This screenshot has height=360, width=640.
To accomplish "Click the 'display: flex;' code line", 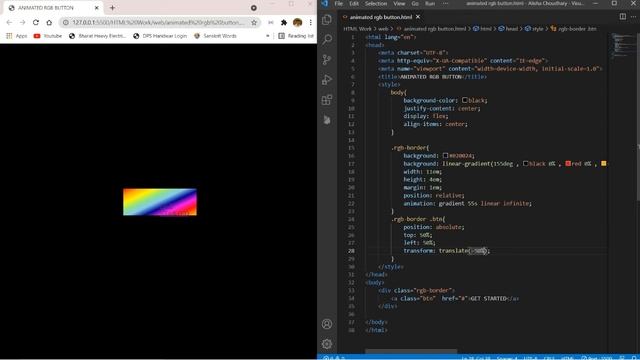I will coord(426,116).
